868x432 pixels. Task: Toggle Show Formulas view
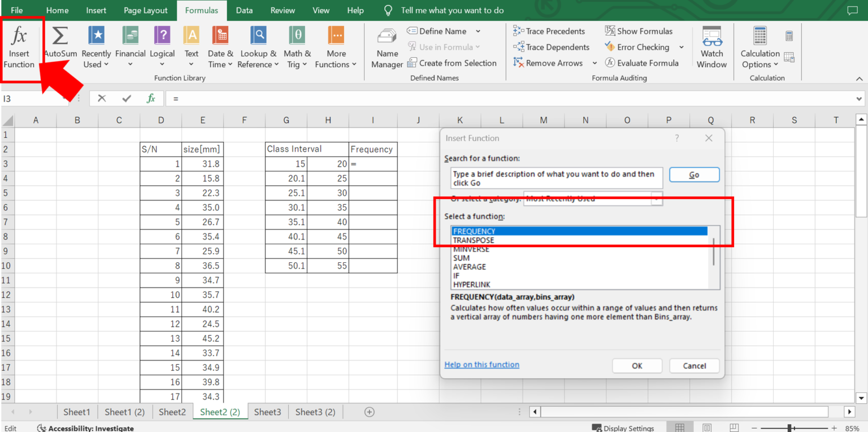pos(639,31)
